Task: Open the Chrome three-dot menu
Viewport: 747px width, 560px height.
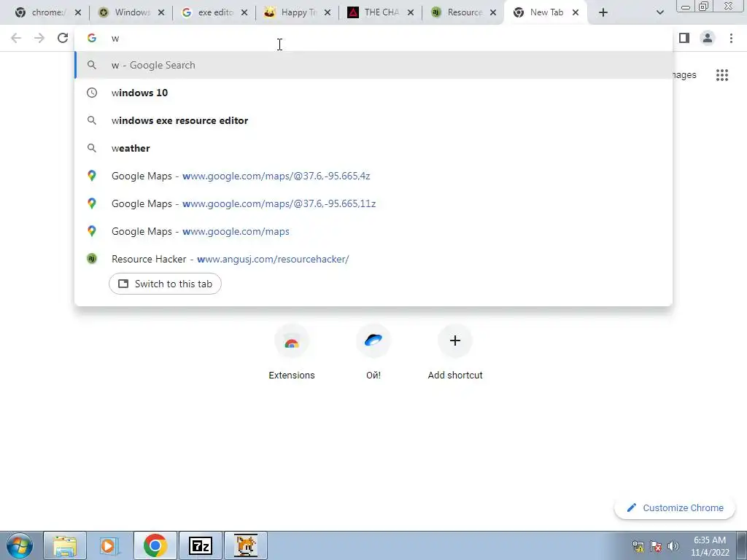Action: (731, 38)
